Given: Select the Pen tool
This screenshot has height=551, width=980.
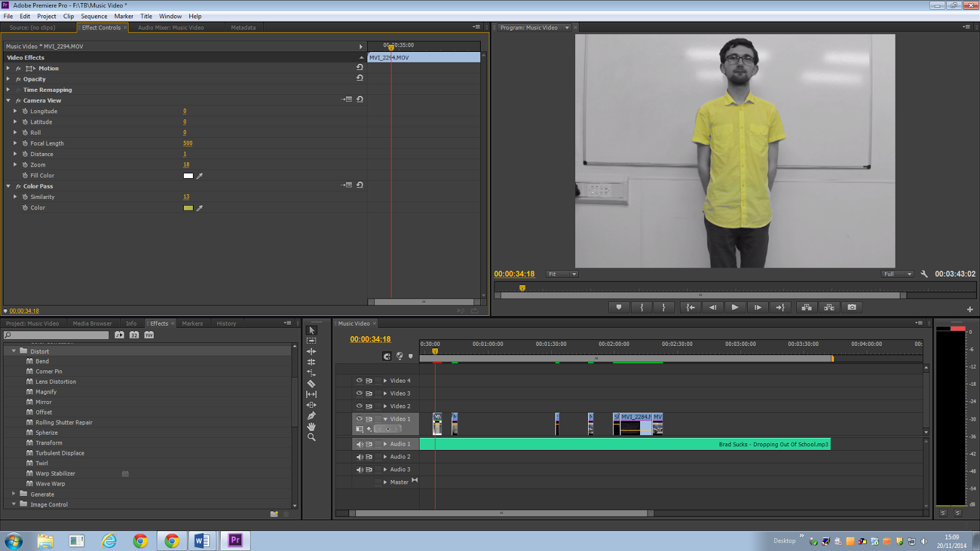Looking at the screenshot, I should [311, 416].
